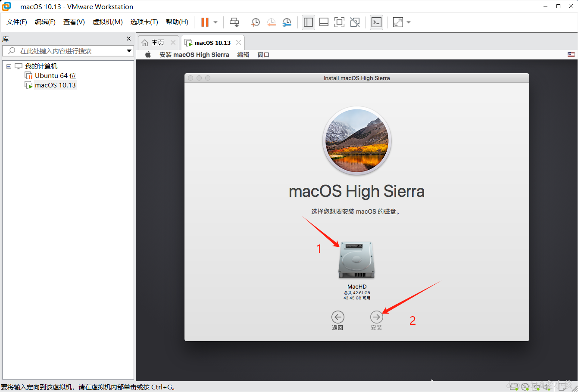578x392 pixels.
Task: Open the guest 窗口 menu
Action: tap(263, 55)
